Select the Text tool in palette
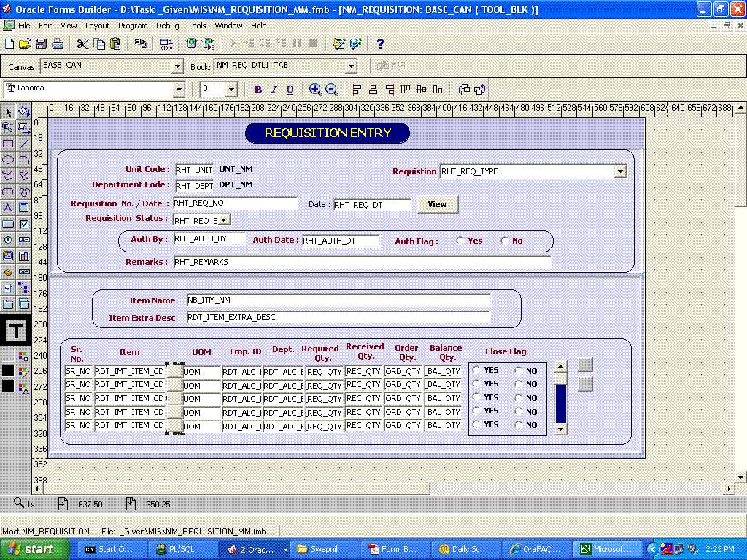This screenshot has width=747, height=560. pos(8,209)
